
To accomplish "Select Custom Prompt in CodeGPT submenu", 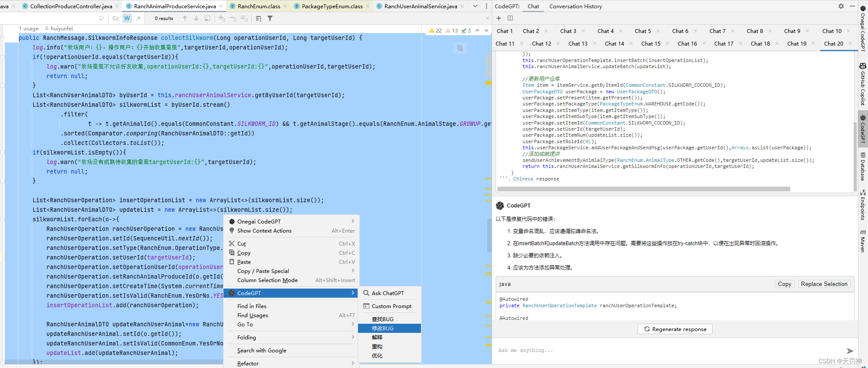I will pyautogui.click(x=390, y=306).
